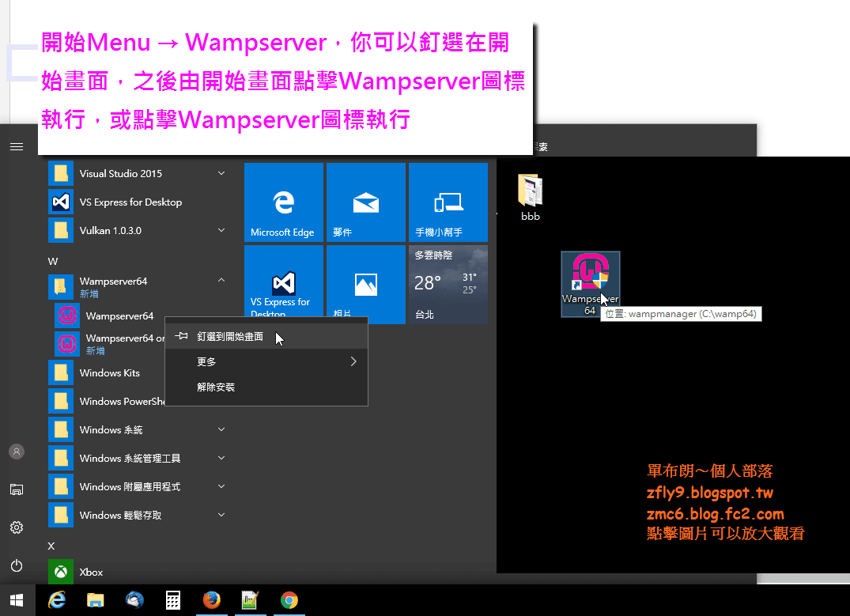
Task: Open the 郵件 mail tile
Action: coord(366,202)
